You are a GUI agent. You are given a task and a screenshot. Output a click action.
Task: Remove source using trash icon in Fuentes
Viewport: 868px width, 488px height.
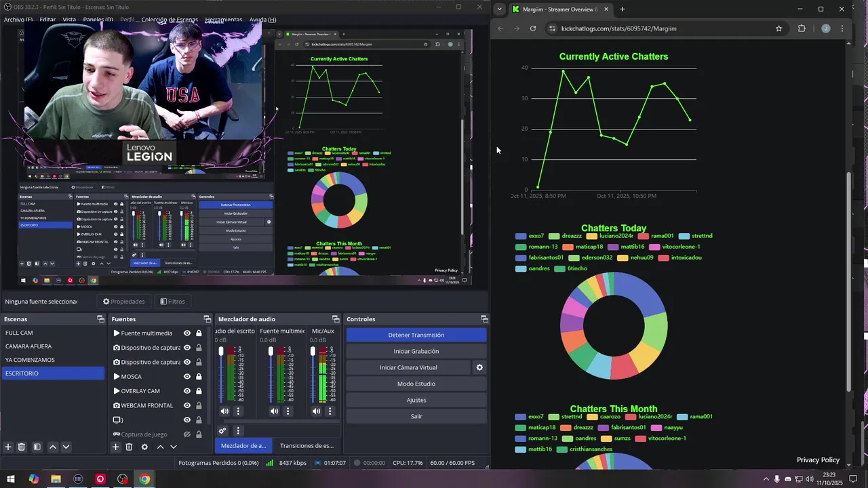point(129,447)
